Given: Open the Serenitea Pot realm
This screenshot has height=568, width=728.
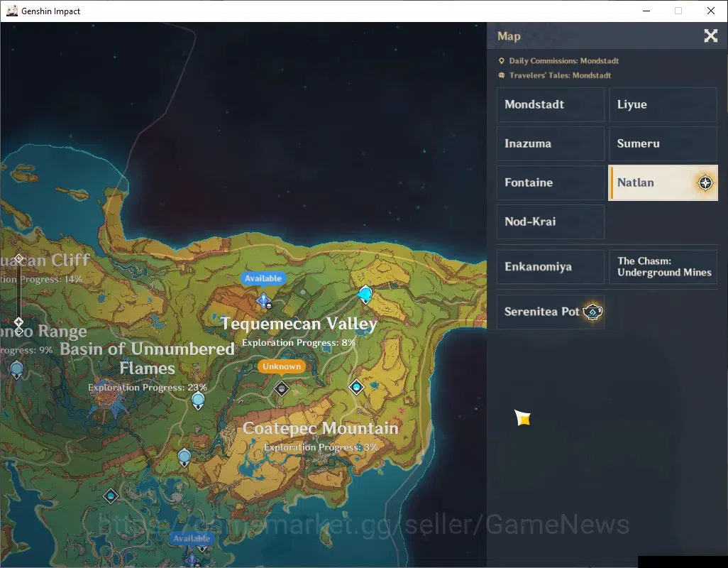Looking at the screenshot, I should [x=550, y=312].
